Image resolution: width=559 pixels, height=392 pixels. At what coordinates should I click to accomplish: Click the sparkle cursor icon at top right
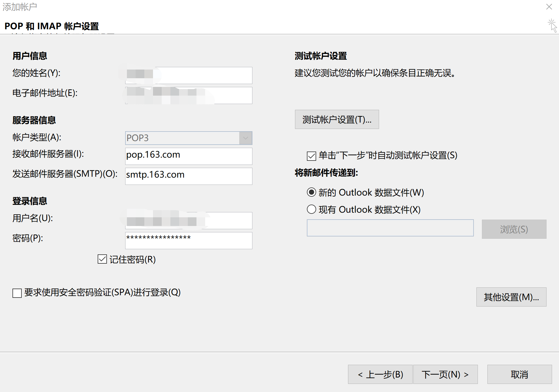[x=552, y=25]
